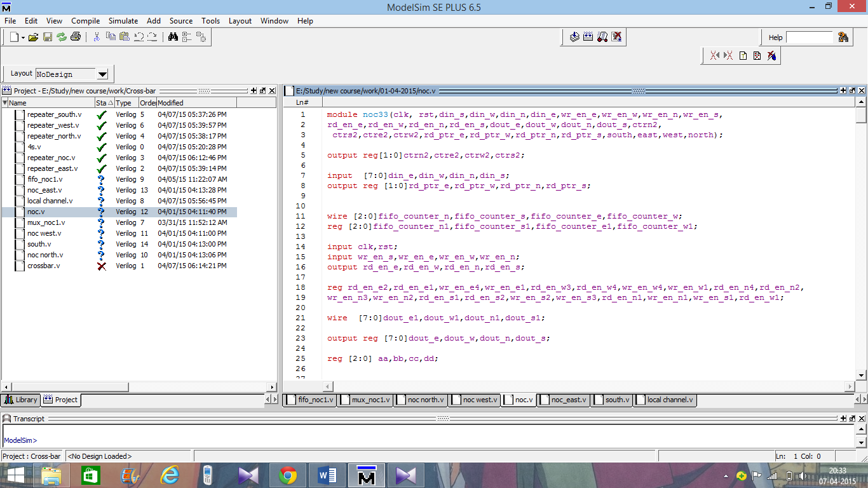Click the Copy toolbar icon
This screenshot has height=488, width=868.
(x=111, y=37)
